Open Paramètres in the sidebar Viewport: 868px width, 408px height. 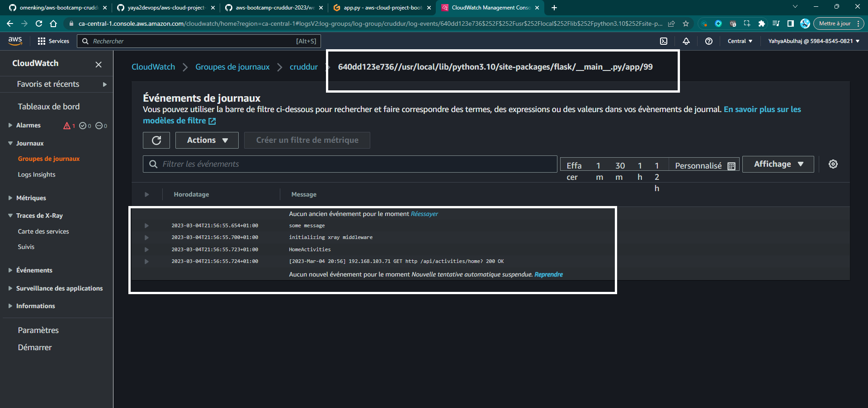pos(38,330)
